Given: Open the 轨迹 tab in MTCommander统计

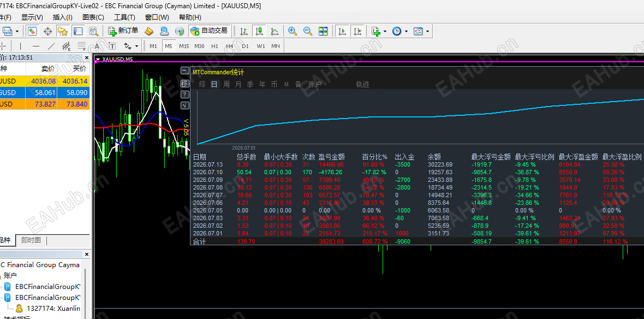Looking at the screenshot, I should pyautogui.click(x=363, y=84).
